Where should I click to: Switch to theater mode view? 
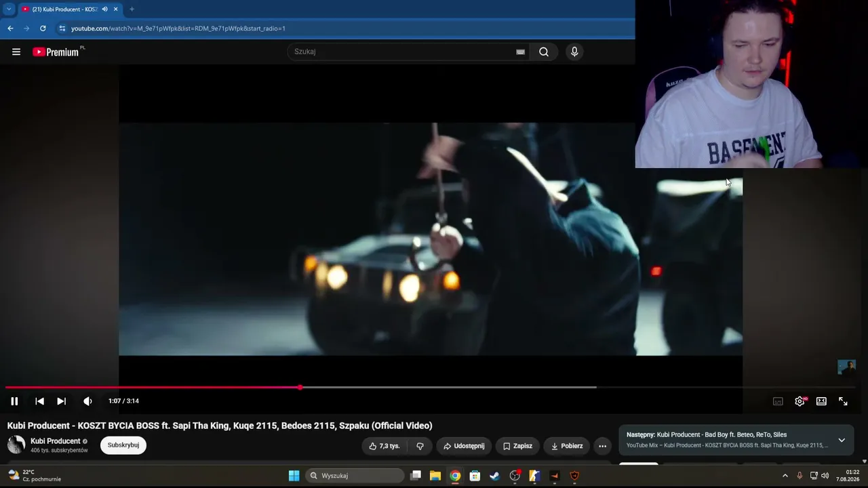click(821, 401)
